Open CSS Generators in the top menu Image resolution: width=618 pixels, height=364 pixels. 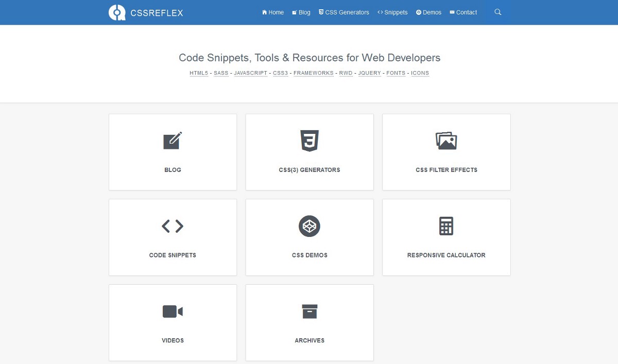click(344, 12)
